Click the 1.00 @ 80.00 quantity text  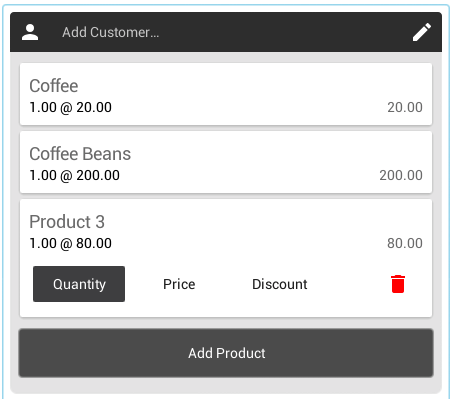pyautogui.click(x=70, y=244)
